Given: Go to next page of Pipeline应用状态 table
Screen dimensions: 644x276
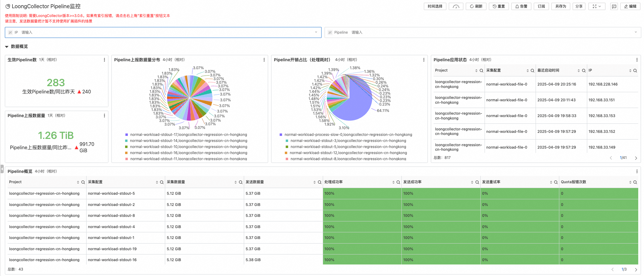Looking at the screenshot, I should 636,158.
